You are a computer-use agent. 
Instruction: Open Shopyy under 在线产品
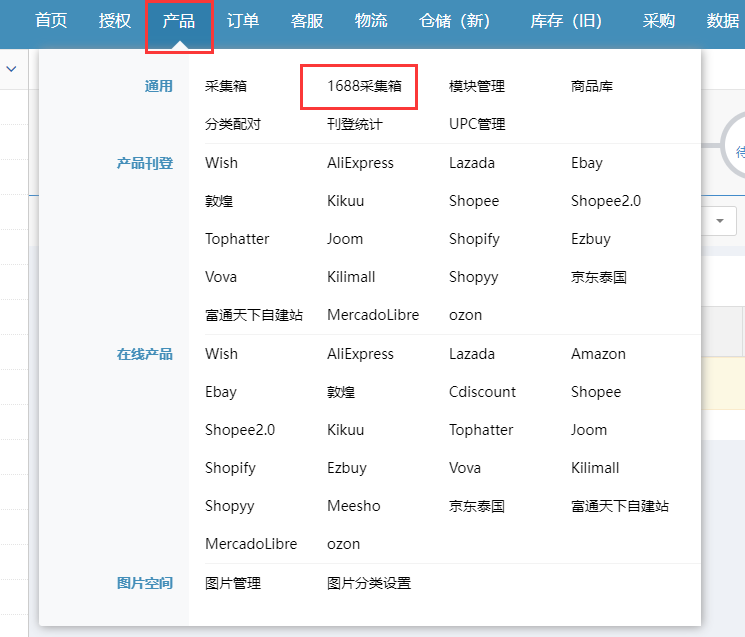pos(229,506)
